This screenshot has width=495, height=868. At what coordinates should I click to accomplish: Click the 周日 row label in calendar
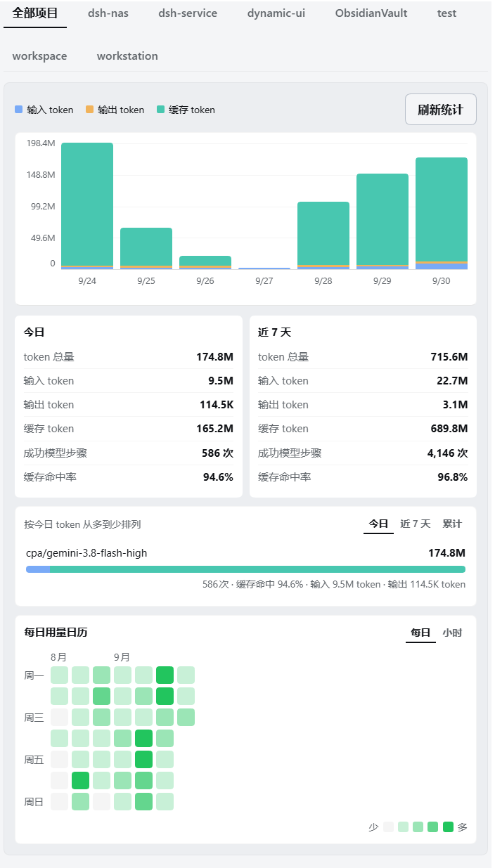coord(34,802)
